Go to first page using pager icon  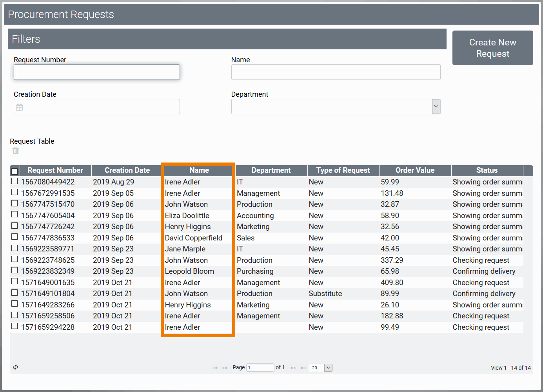click(x=215, y=368)
